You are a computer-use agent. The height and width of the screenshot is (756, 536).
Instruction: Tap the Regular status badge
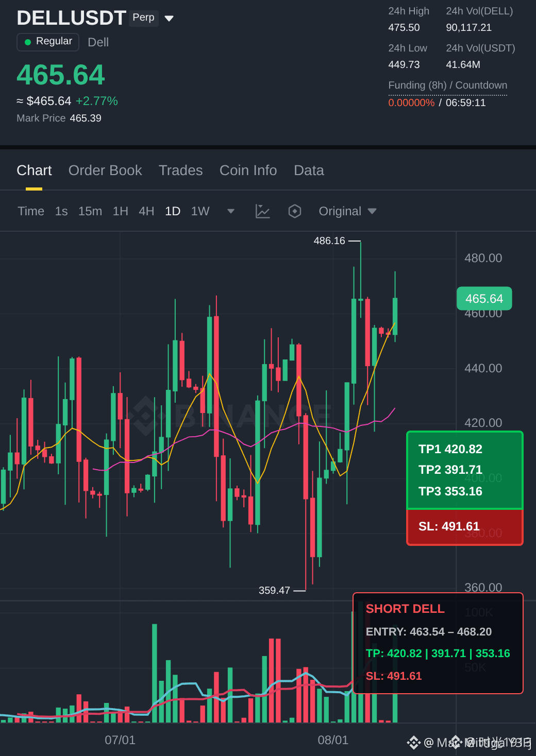(48, 42)
